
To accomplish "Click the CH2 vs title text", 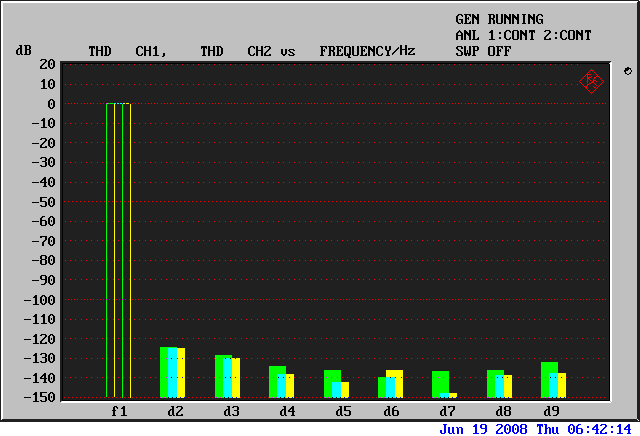I will click(x=271, y=51).
